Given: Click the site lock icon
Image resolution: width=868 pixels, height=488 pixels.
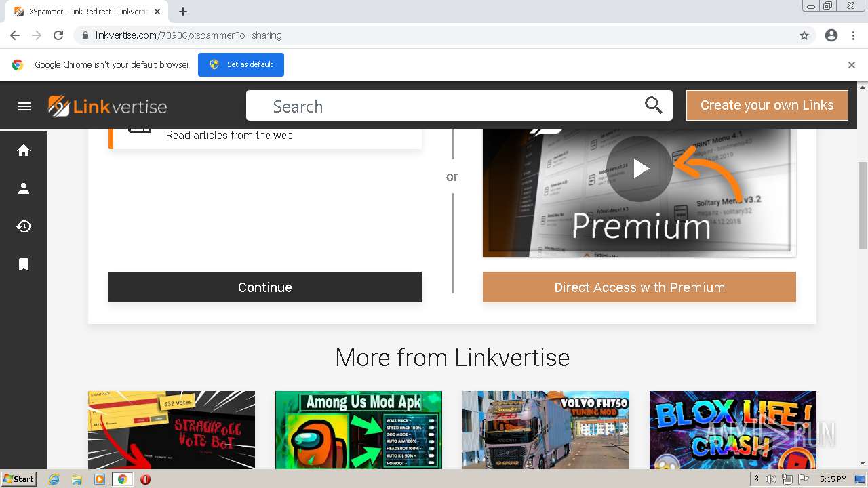Looking at the screenshot, I should point(85,35).
